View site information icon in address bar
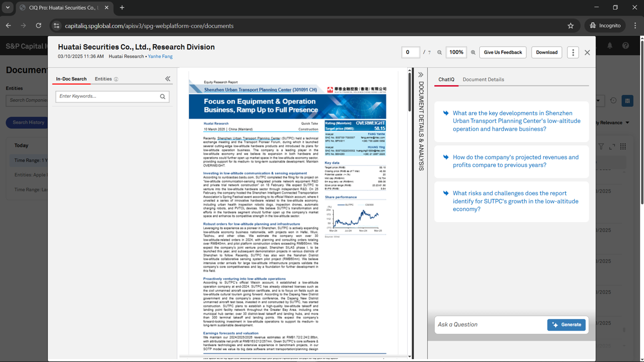 click(x=56, y=26)
